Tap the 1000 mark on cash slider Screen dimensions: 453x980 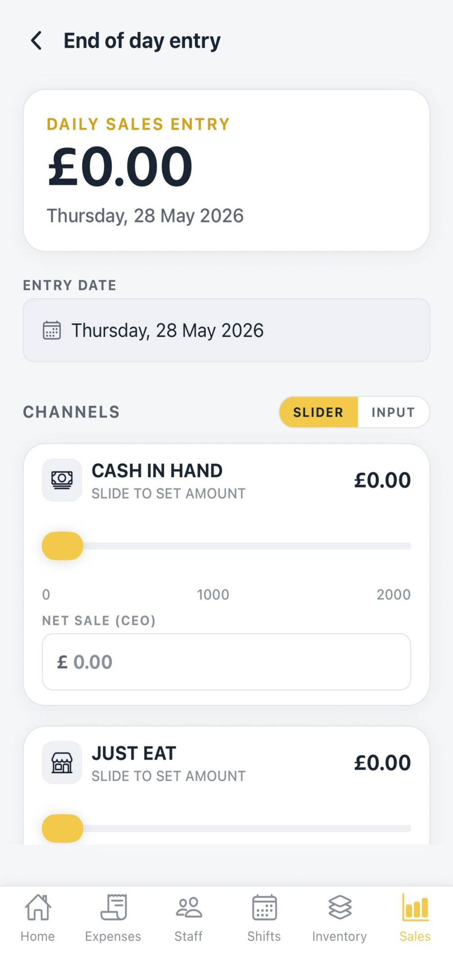coord(213,595)
